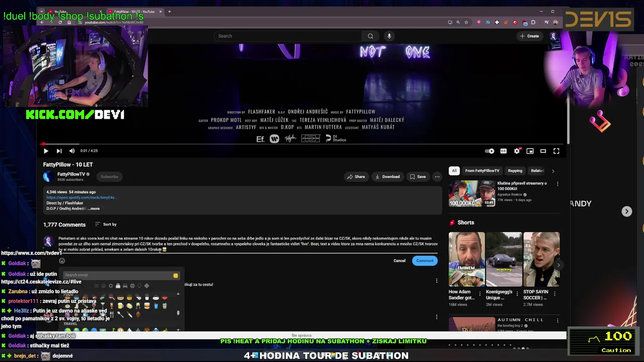Open options on thanking comment

tap(437, 281)
